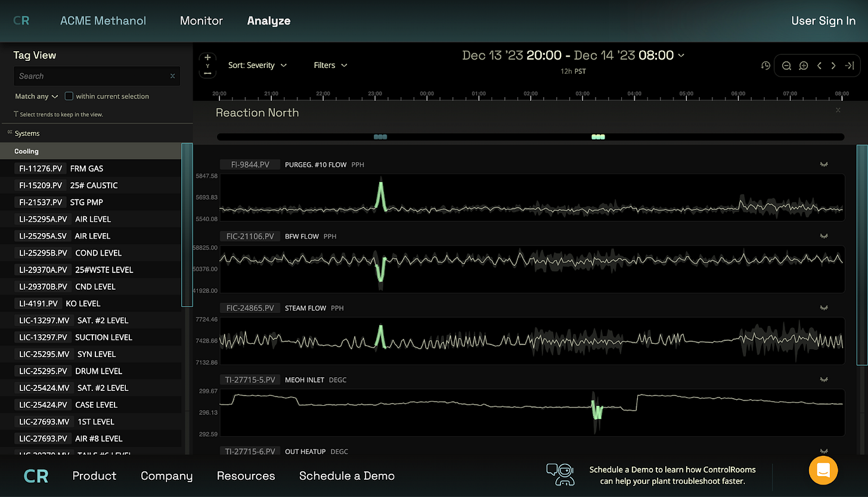The image size is (868, 497).
Task: Select tag LIC-25295.MV SYN LEVEL
Action: click(x=91, y=354)
